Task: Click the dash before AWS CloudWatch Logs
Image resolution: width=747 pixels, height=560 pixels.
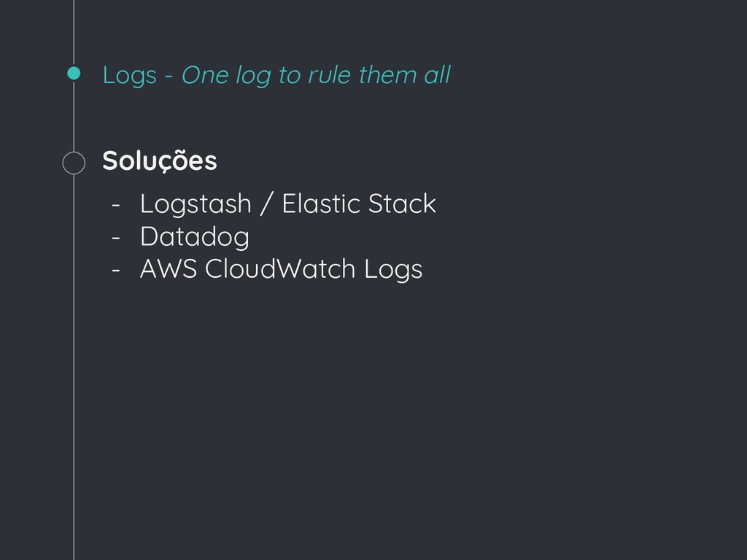Action: 115,270
